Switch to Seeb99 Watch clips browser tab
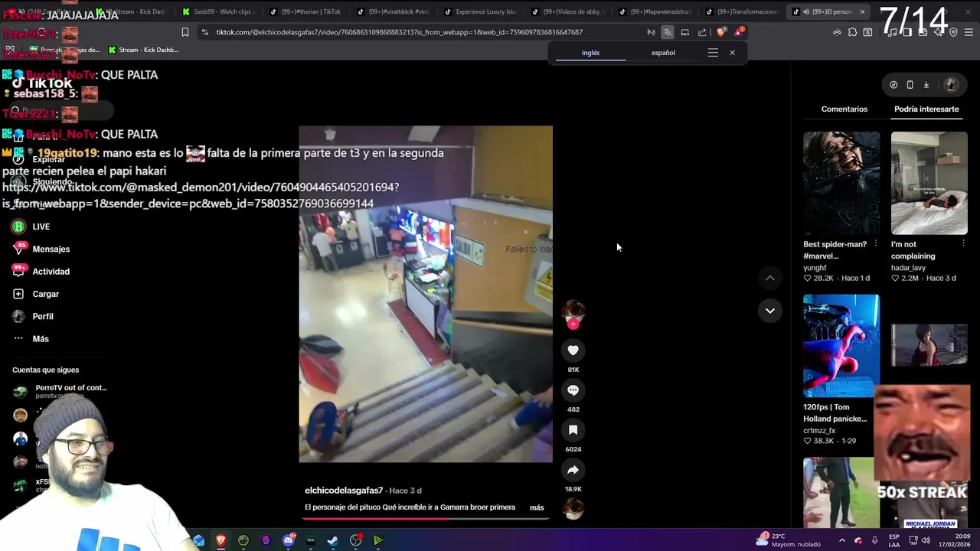This screenshot has height=551, width=980. click(x=220, y=11)
